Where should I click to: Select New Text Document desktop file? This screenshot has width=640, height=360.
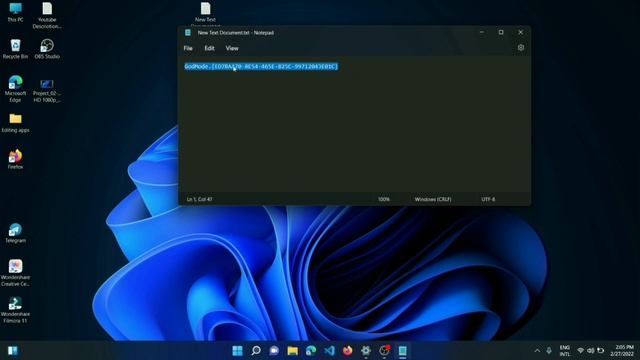point(205,13)
